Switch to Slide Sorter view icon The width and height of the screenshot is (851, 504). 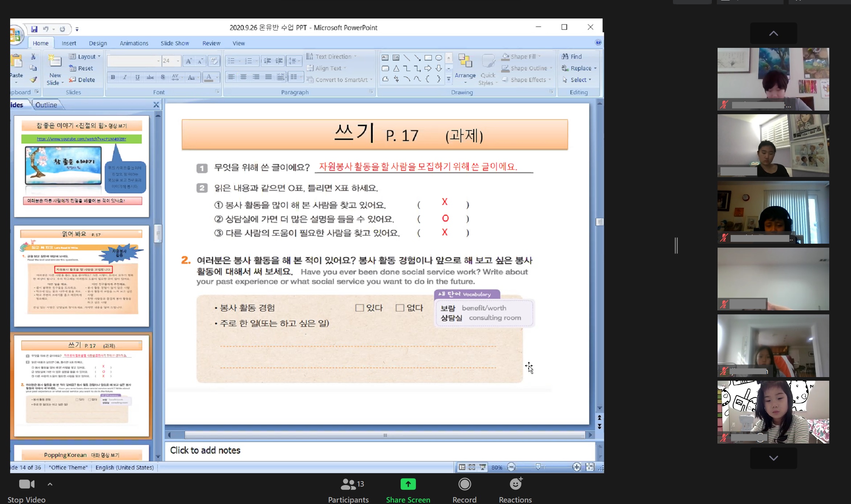tap(472, 467)
